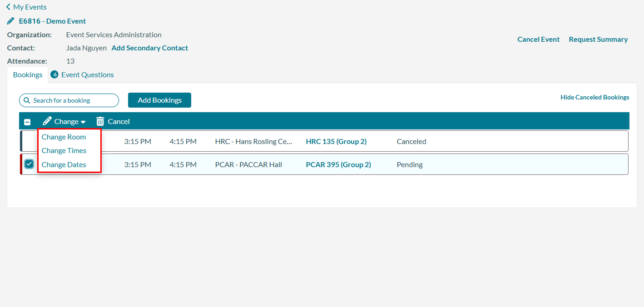Click the contact name Jada Nguyen

[86, 48]
